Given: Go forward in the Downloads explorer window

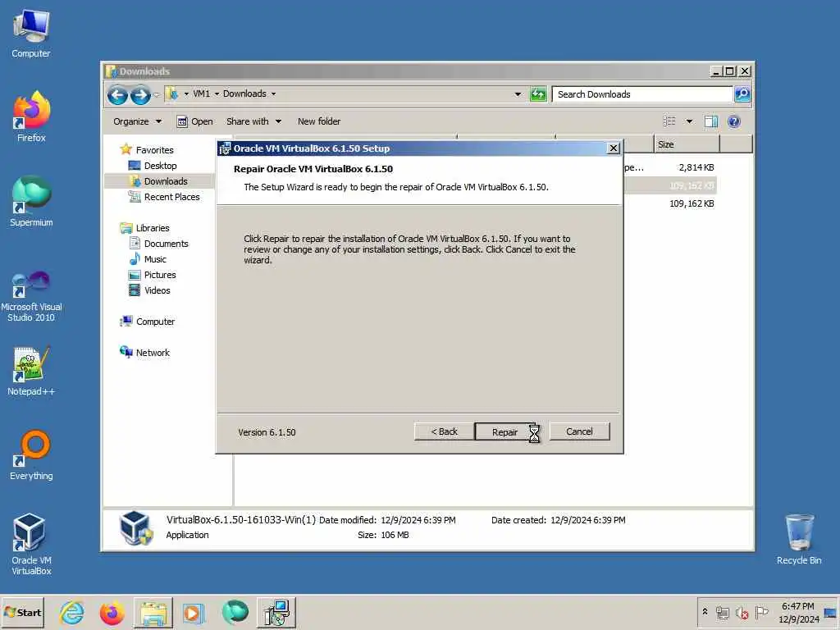Looking at the screenshot, I should [x=140, y=95].
